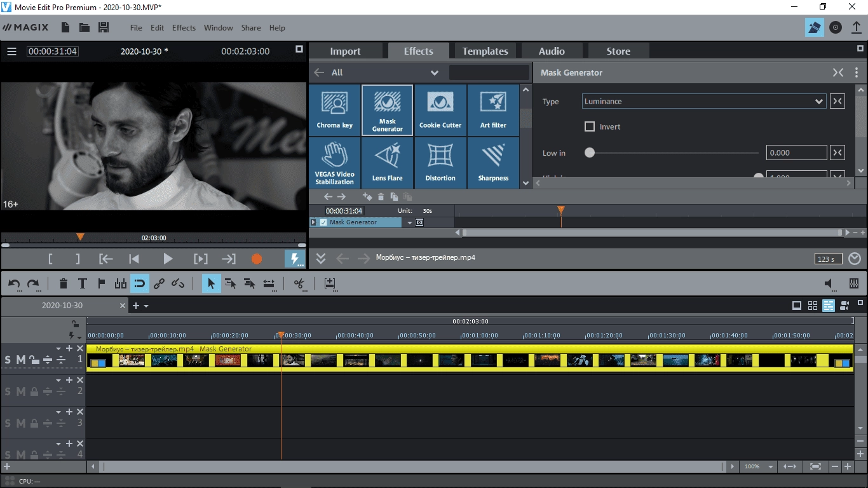Viewport: 868px width, 488px height.
Task: Open the preview monitor hamburger menu
Action: (x=11, y=51)
